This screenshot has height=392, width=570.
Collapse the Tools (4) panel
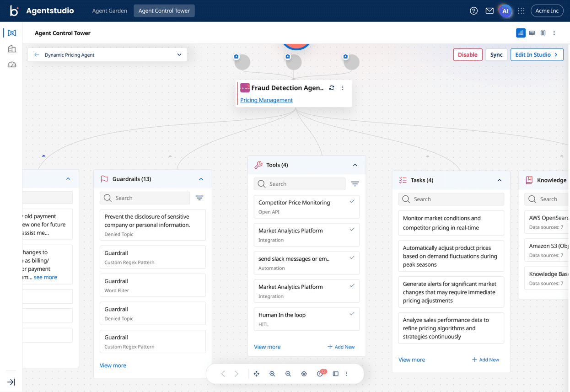coord(355,165)
